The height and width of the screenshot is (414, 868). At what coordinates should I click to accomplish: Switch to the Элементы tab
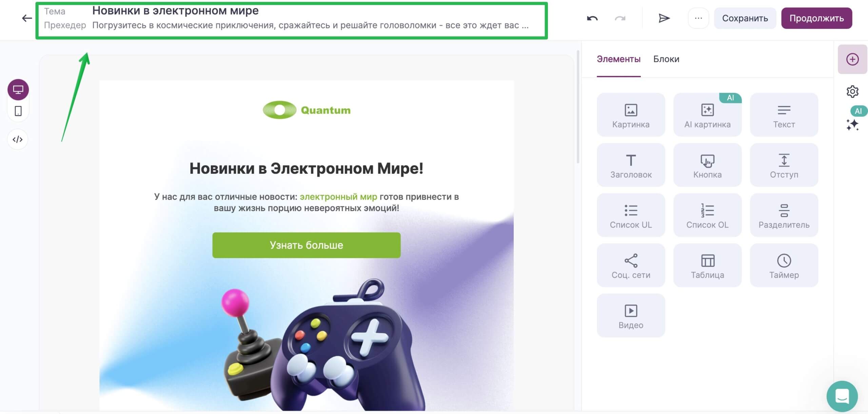tap(619, 59)
